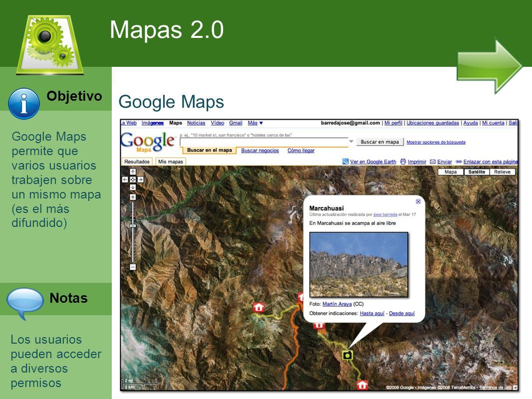This screenshot has width=532, height=399.
Task: Click the center map pan button
Action: [x=133, y=180]
